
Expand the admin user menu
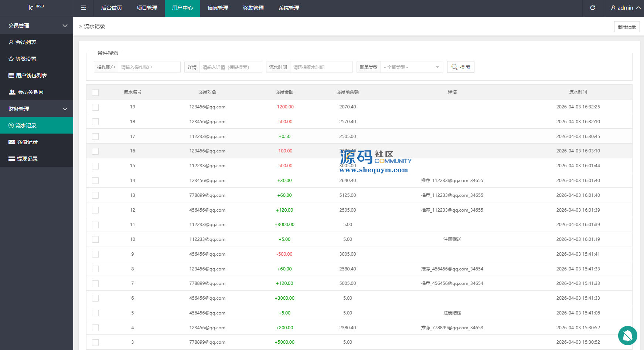[626, 8]
